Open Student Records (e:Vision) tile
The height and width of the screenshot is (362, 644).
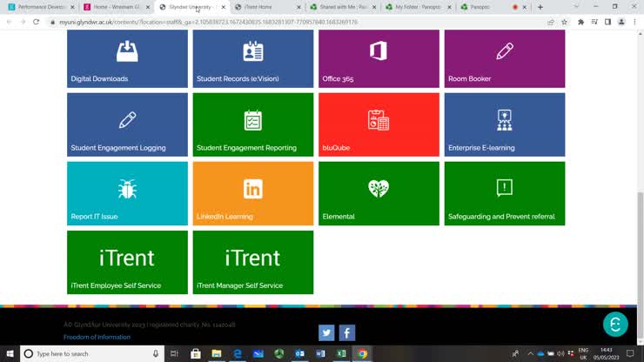pyautogui.click(x=253, y=58)
